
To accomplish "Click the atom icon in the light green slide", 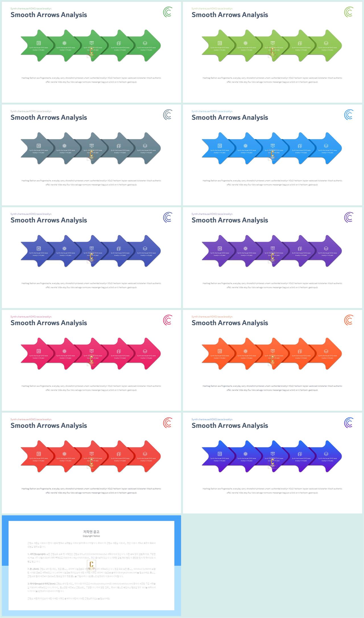I will (246, 43).
